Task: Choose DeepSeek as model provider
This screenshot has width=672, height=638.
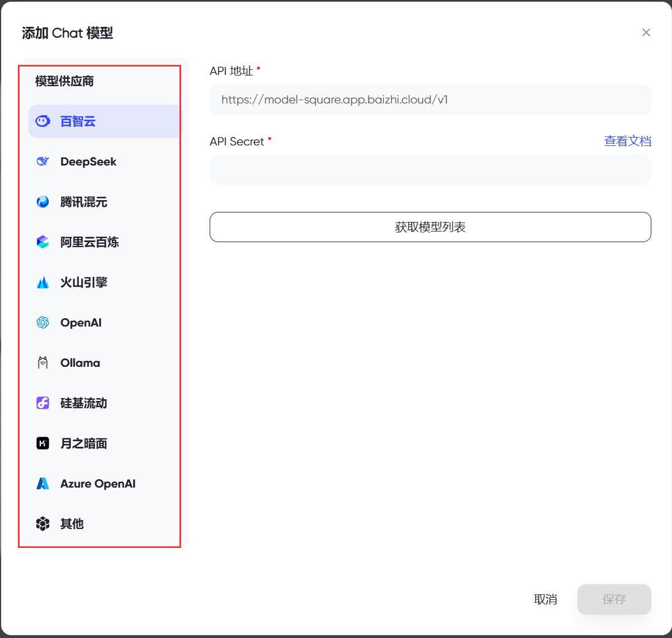Action: (x=88, y=162)
